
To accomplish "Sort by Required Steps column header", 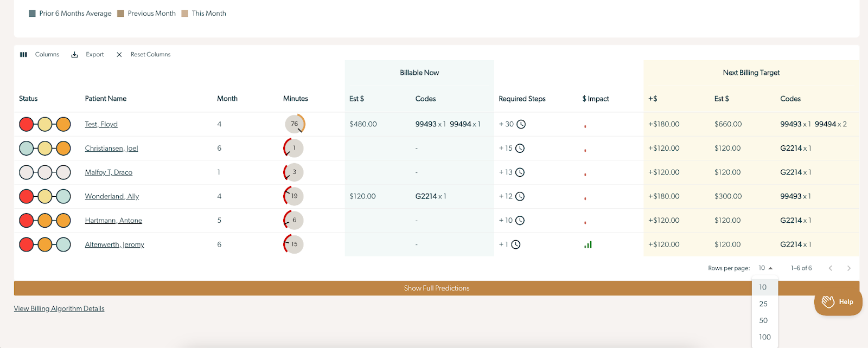I will point(522,99).
